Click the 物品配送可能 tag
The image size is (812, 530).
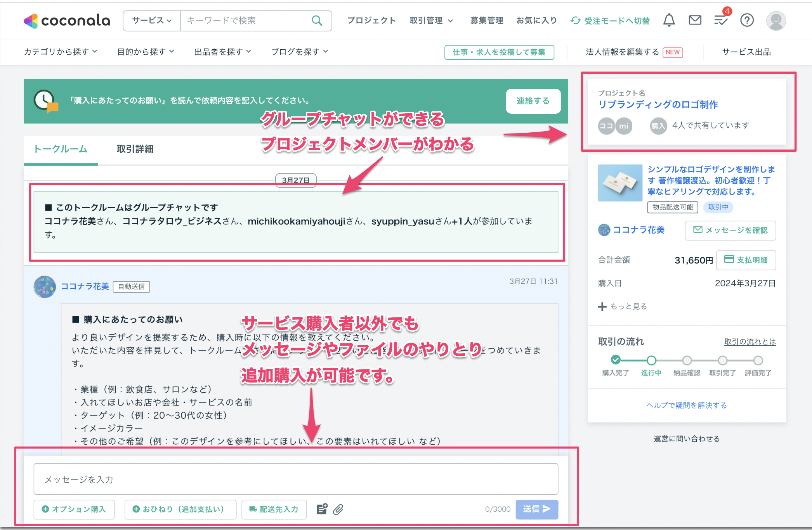click(672, 207)
